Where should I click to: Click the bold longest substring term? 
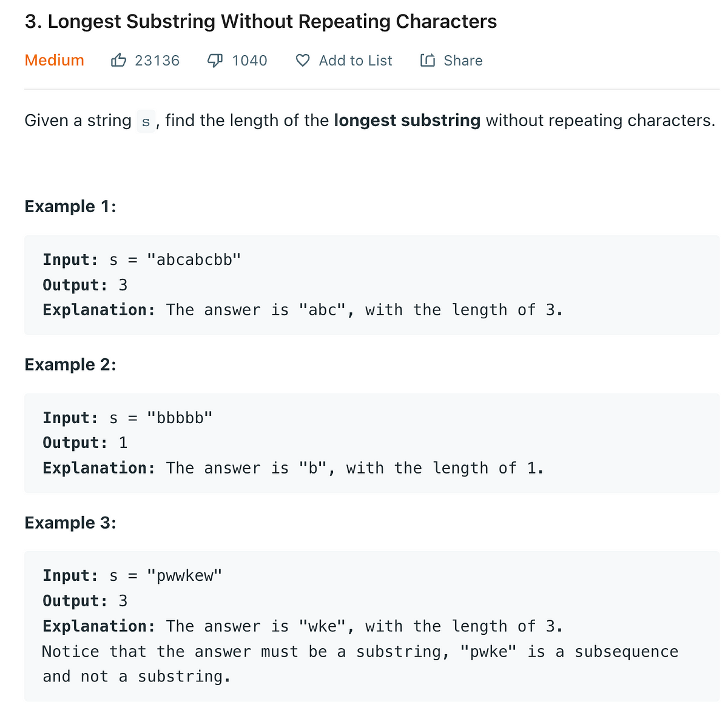[407, 121]
